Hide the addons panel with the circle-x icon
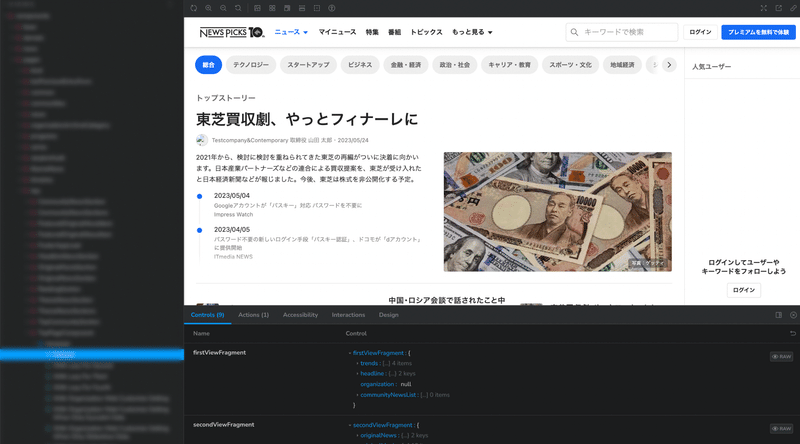 793,315
